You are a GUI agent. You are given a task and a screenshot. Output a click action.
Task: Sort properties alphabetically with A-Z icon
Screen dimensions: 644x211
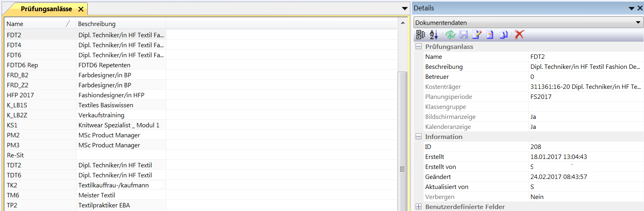click(x=434, y=35)
